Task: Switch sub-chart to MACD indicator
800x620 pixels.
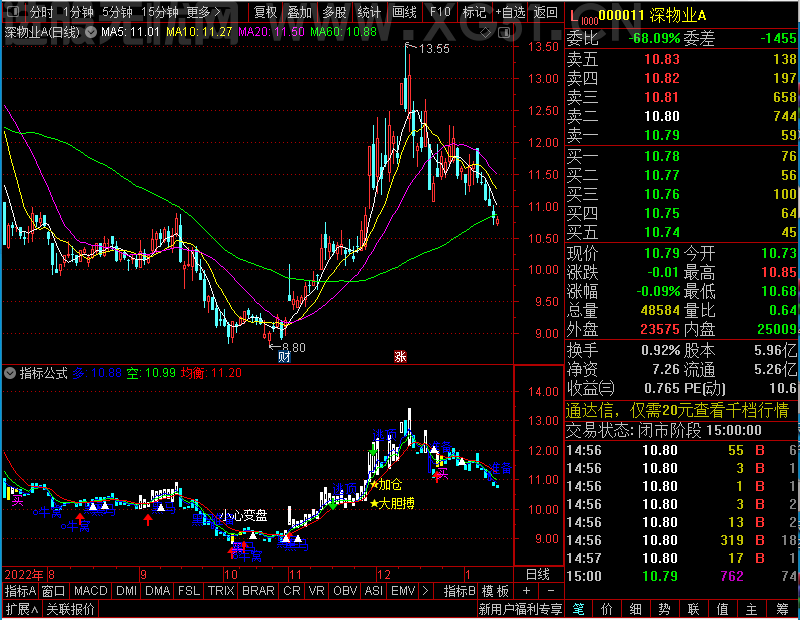Action: coord(91,590)
